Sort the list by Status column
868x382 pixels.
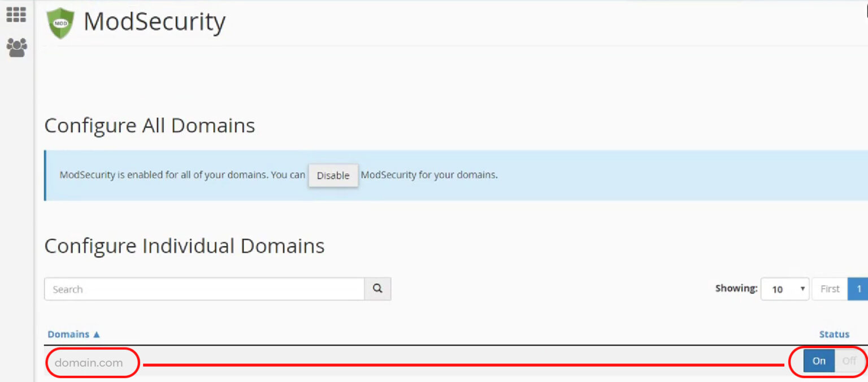(x=834, y=334)
